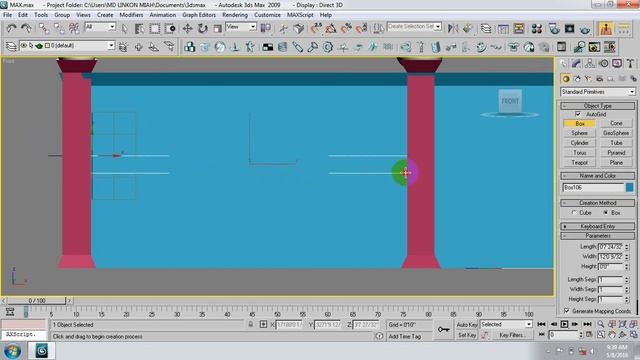
Task: Open the key mode 'Selected' dropdown
Action: [506, 324]
